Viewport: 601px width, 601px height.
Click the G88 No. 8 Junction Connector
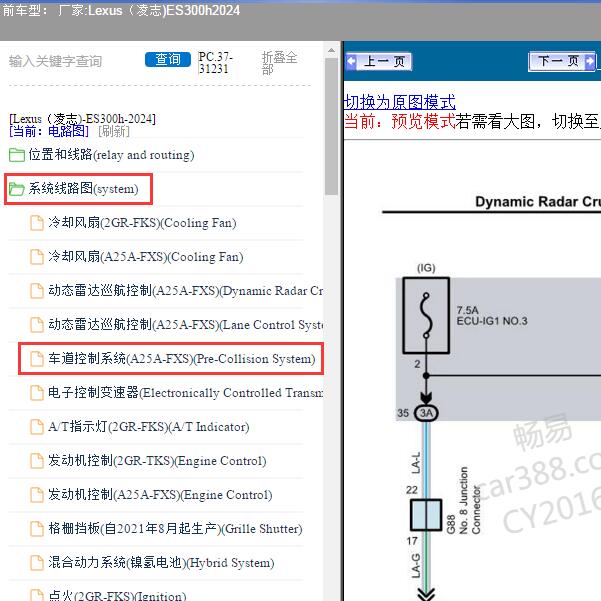tap(426, 515)
